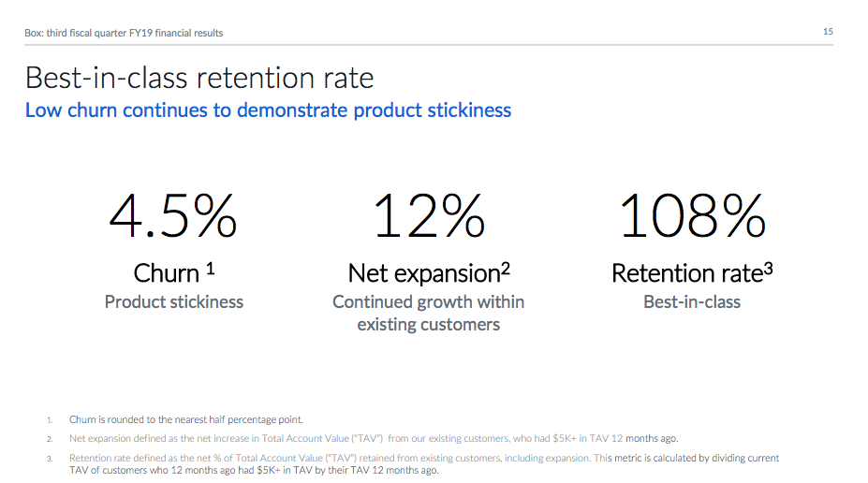The height and width of the screenshot is (483, 868).
Task: Click the large 108% figure
Action: coord(692,215)
